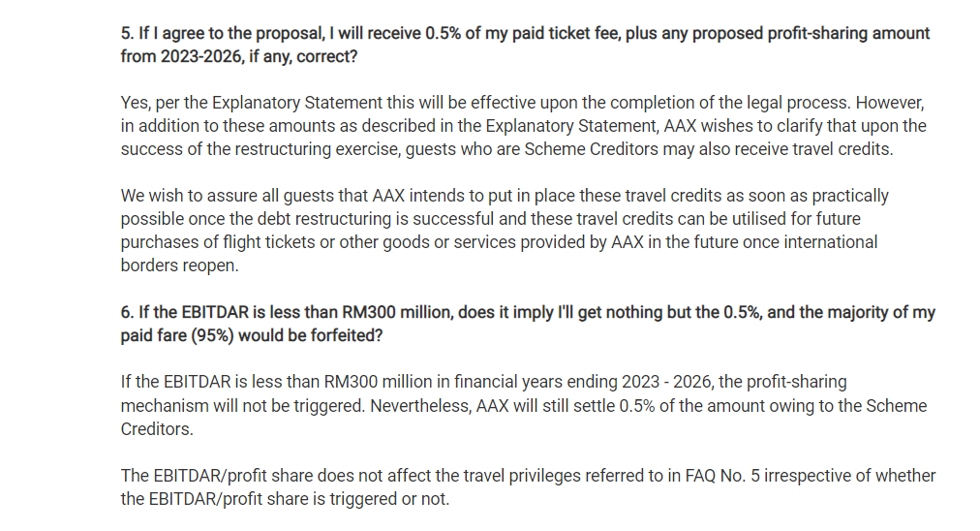Click the paragraph starting "We wish to assure"

[504, 231]
